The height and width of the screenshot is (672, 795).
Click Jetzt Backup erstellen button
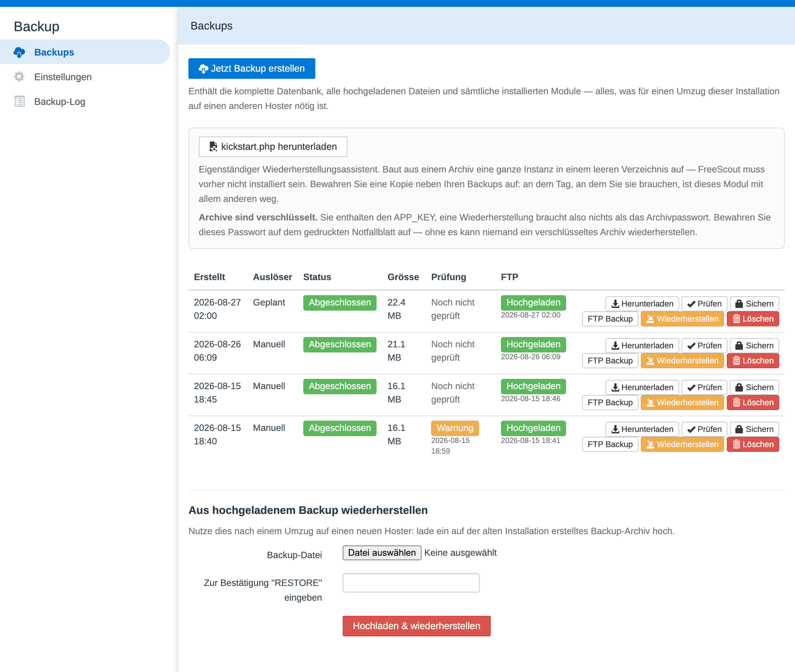click(251, 69)
